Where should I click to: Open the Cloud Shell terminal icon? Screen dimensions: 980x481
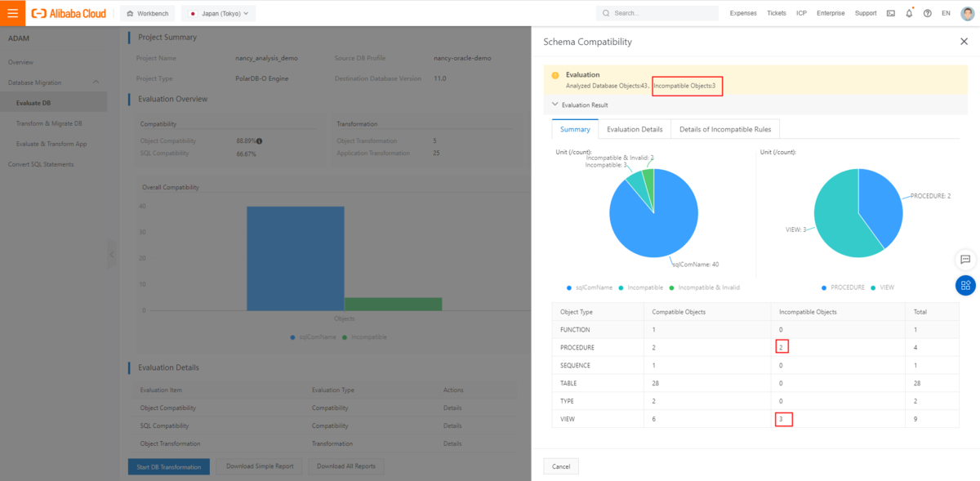point(890,13)
